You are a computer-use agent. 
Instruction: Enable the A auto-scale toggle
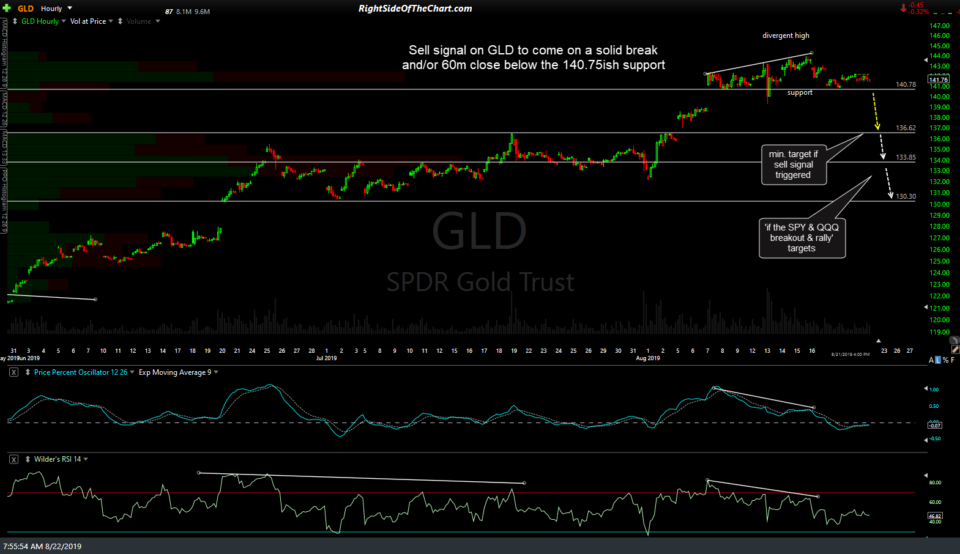point(931,360)
